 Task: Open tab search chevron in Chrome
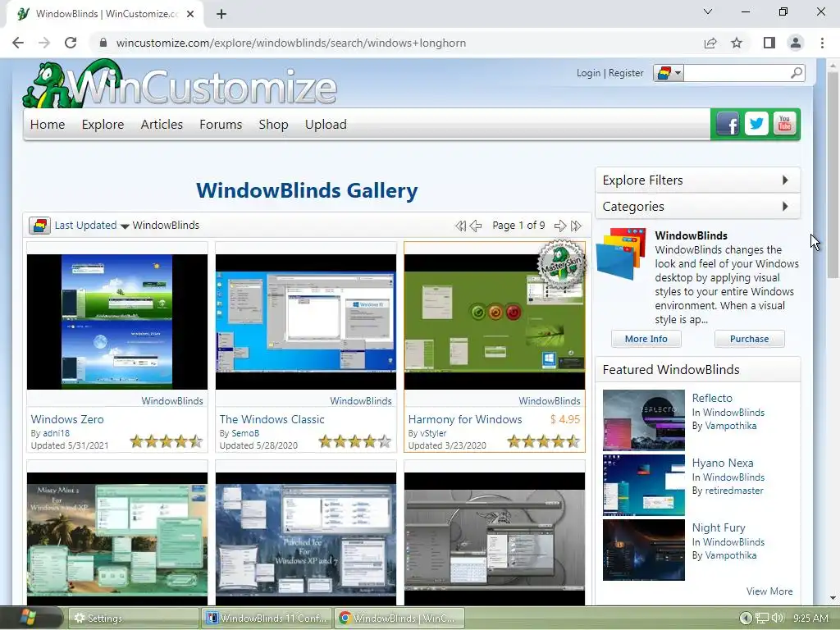(x=708, y=11)
